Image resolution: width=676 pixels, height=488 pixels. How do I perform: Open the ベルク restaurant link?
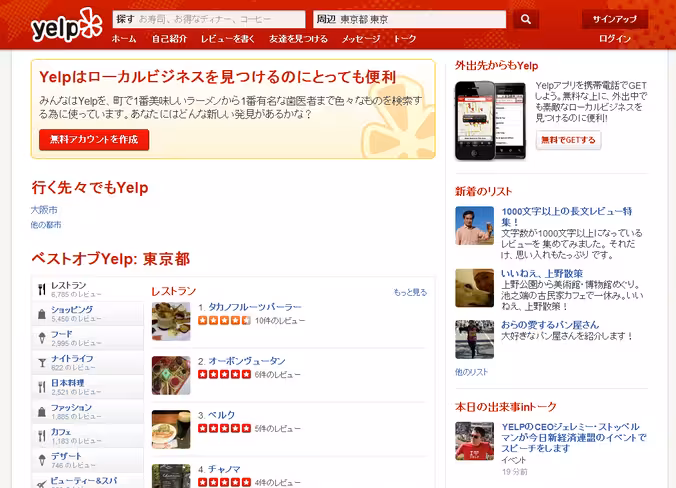click(222, 415)
